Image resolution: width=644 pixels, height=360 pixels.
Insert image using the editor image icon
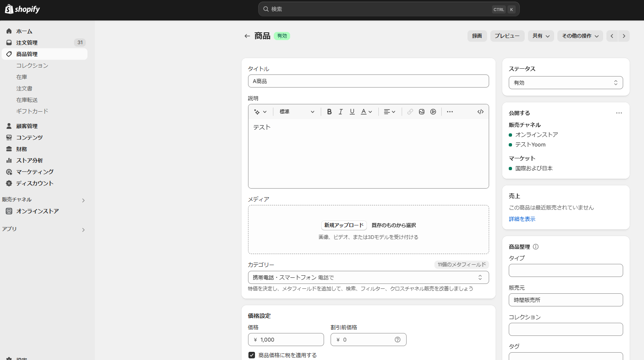422,112
